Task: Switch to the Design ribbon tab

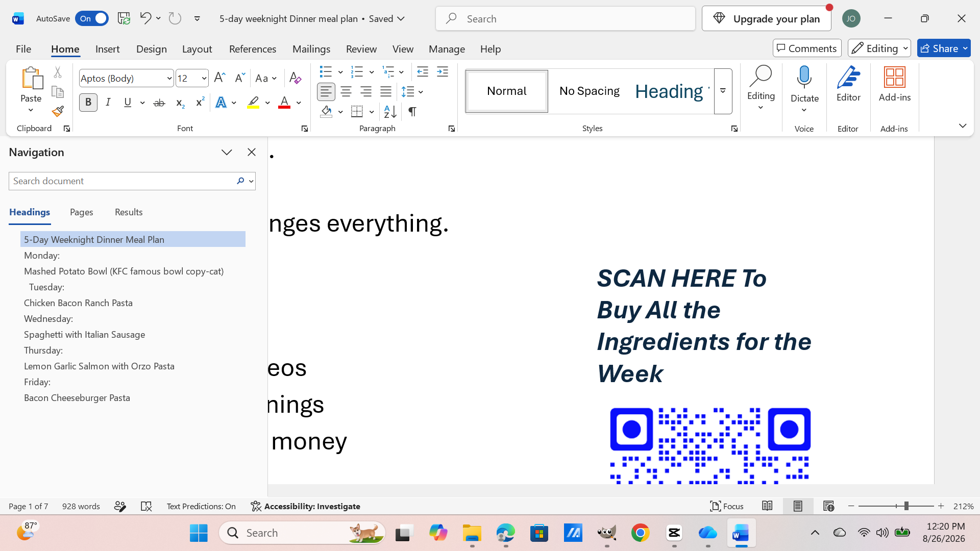Action: pos(151,48)
